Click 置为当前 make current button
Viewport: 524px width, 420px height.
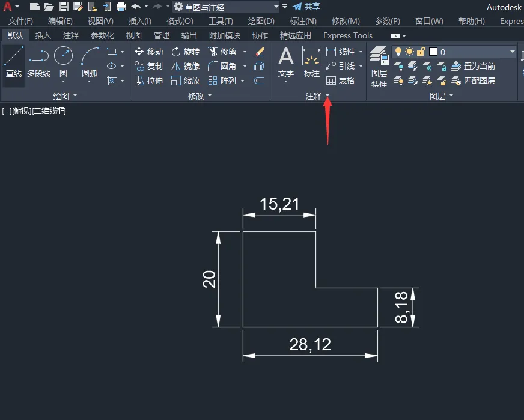tap(473, 66)
